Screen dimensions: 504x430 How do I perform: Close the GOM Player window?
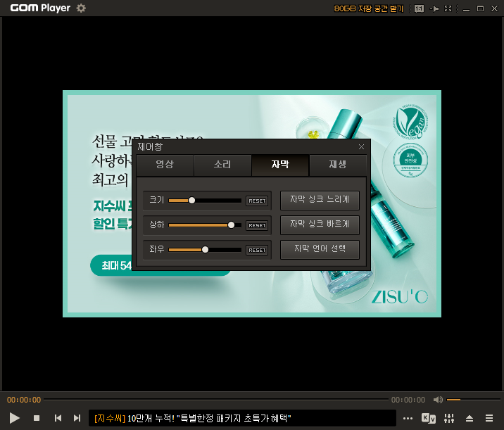click(x=494, y=8)
